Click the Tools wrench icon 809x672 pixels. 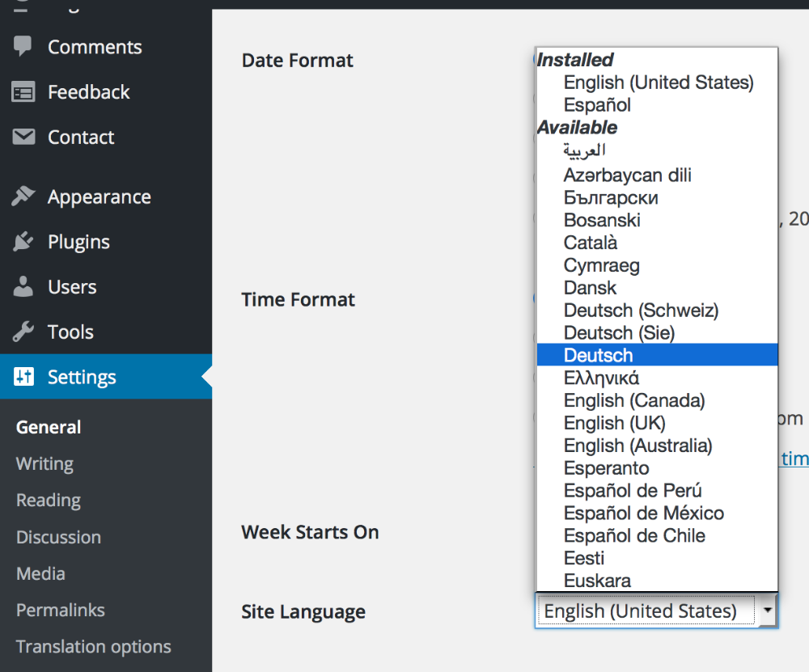(23, 332)
